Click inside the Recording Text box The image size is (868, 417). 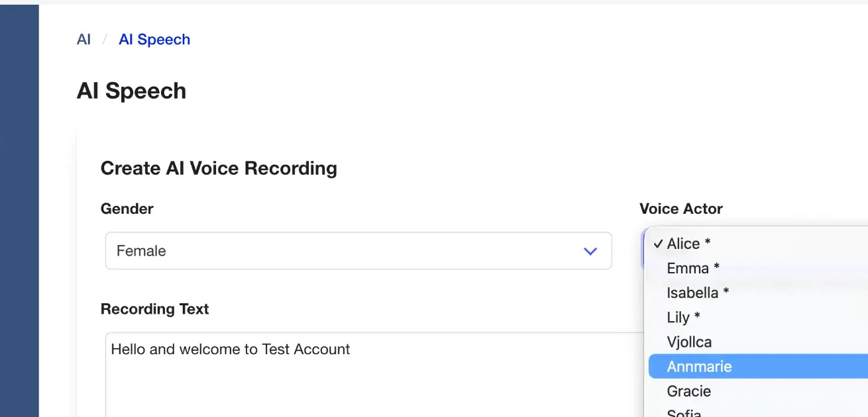point(371,384)
